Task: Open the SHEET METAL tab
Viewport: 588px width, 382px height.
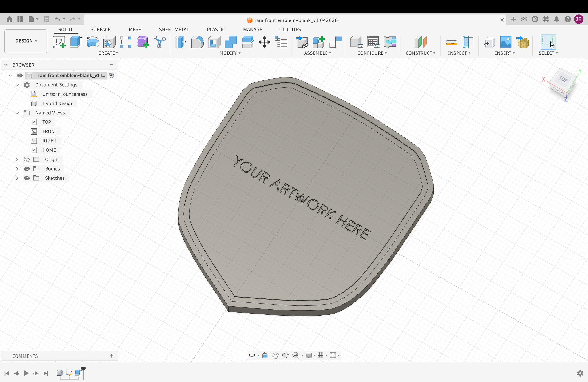Action: click(174, 29)
